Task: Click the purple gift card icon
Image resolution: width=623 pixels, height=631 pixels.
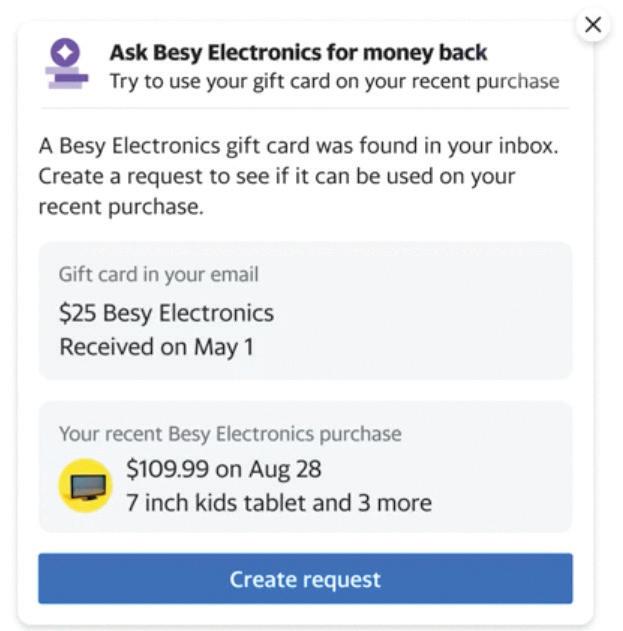Action: [66, 64]
